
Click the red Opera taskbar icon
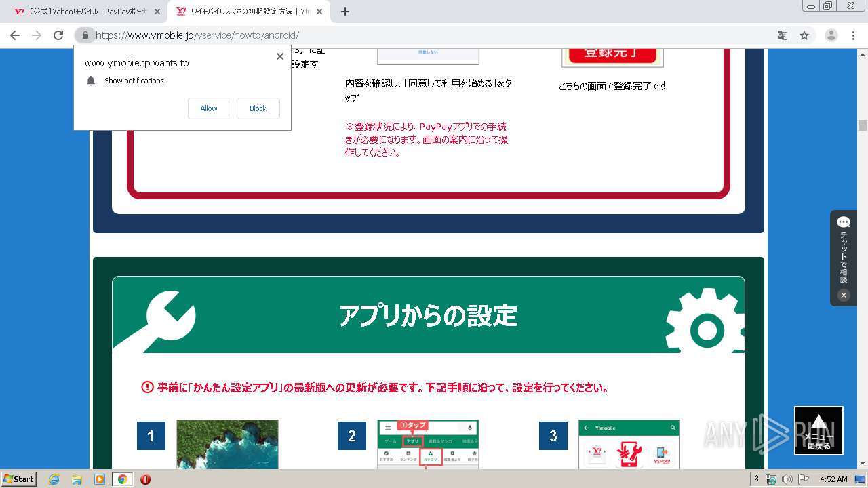(x=145, y=479)
